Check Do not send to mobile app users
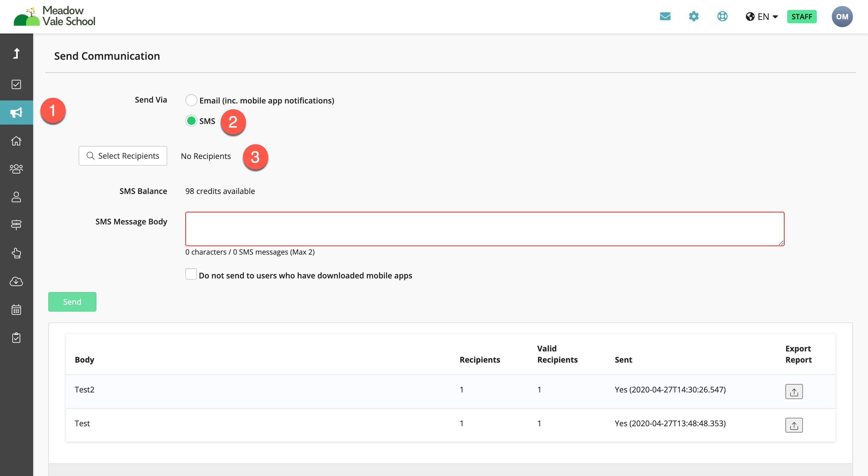Screen dimensions: 868x476 191,274
